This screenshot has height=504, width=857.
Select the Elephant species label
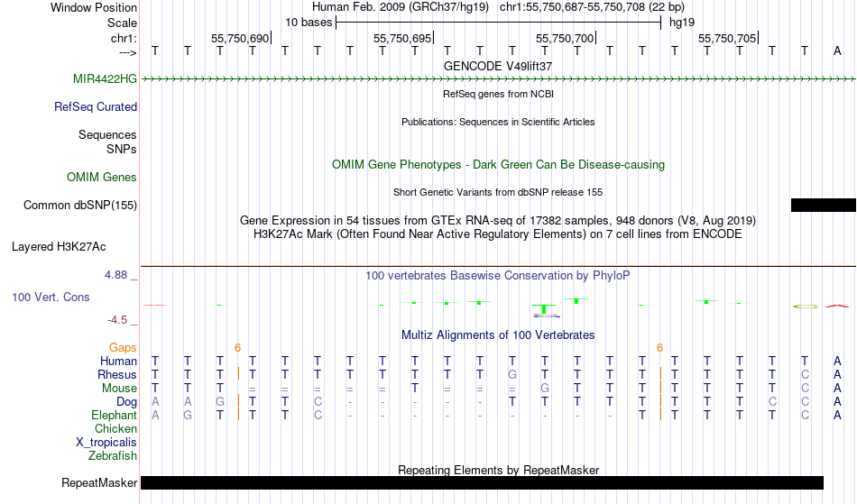point(114,415)
